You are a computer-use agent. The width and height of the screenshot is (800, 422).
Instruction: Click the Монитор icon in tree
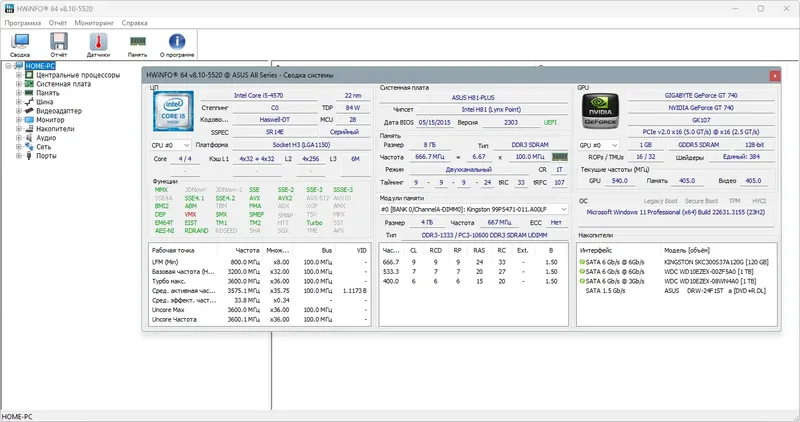point(29,119)
